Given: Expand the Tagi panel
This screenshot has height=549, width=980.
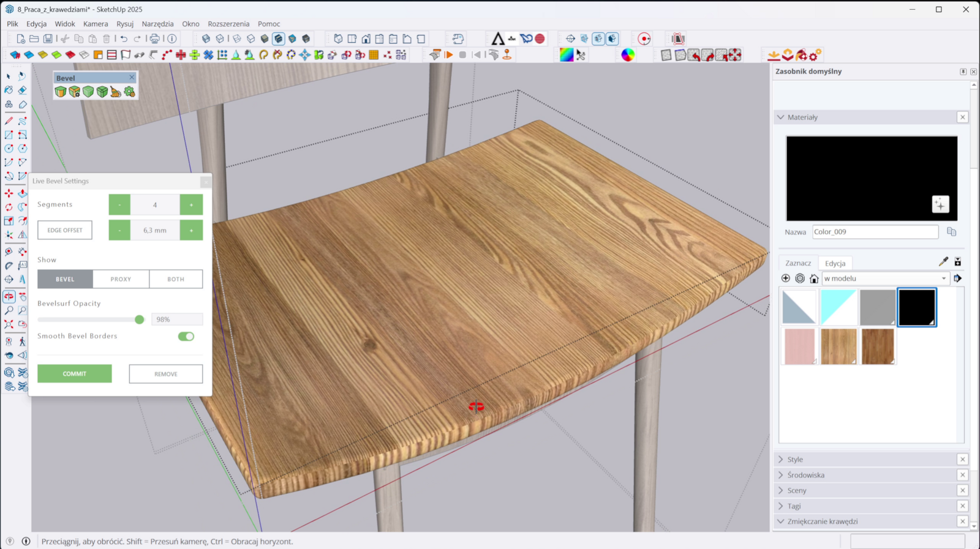Looking at the screenshot, I should tap(794, 506).
